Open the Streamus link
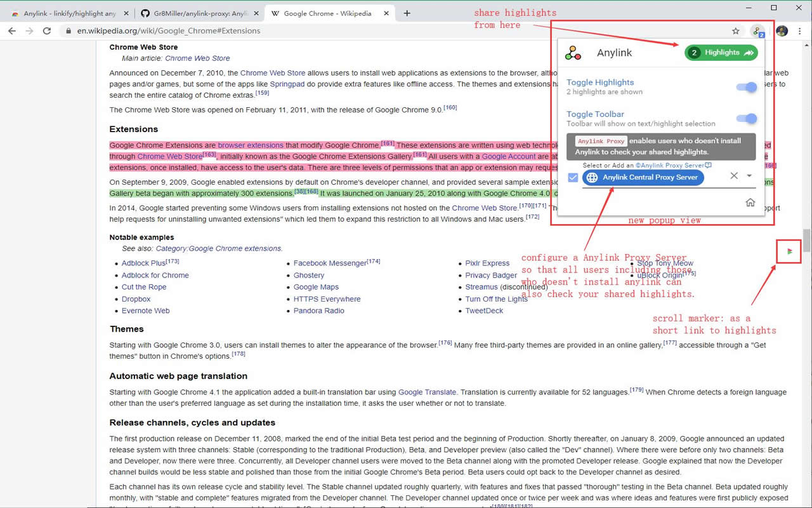Viewport: 812px width, 508px height. tap(481, 287)
